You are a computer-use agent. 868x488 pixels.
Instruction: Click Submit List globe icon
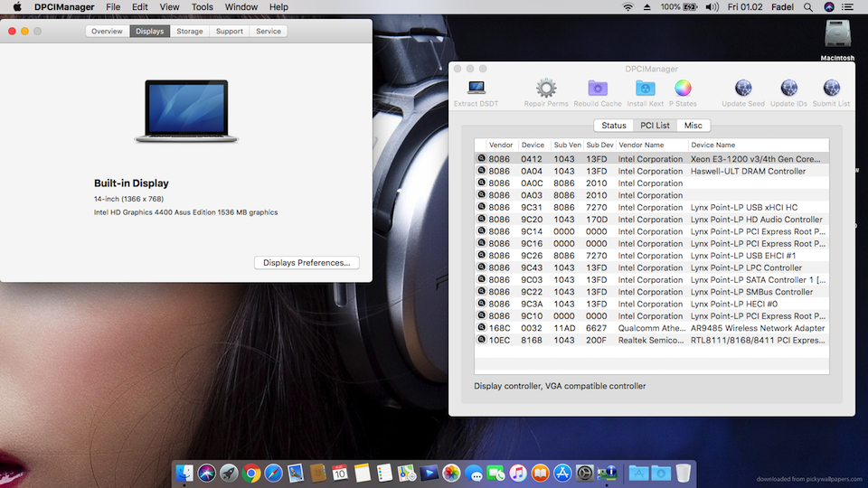click(x=831, y=88)
